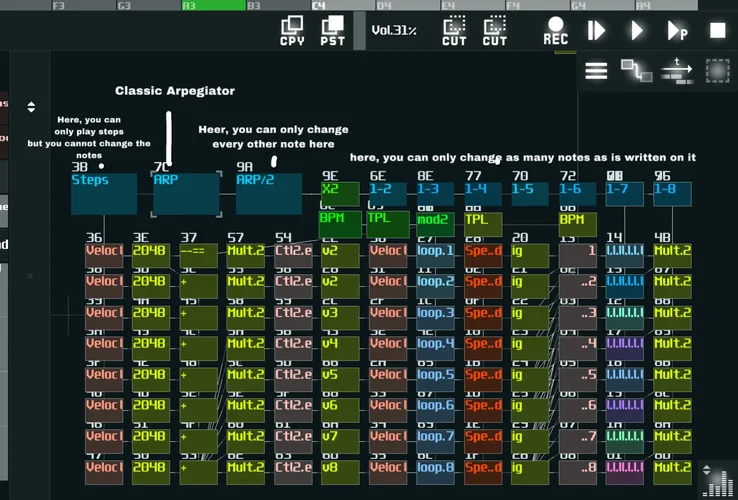Select the 1-2 module

point(387,194)
